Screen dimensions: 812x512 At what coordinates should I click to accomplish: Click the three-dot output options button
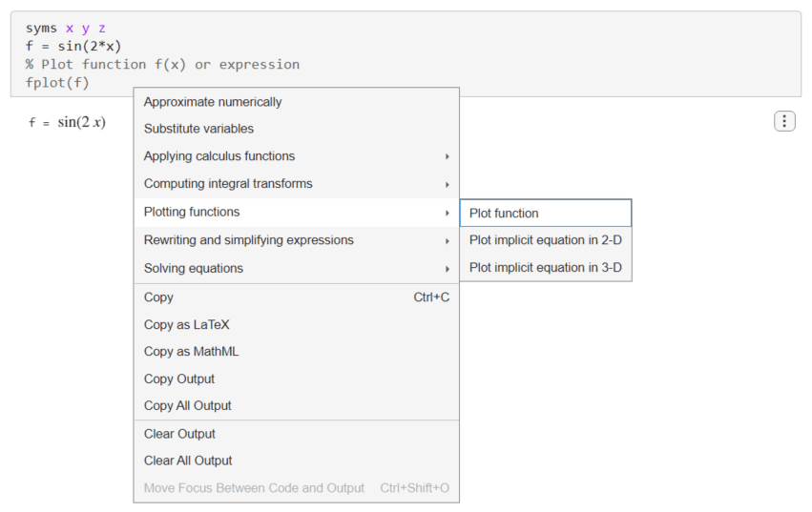(783, 121)
